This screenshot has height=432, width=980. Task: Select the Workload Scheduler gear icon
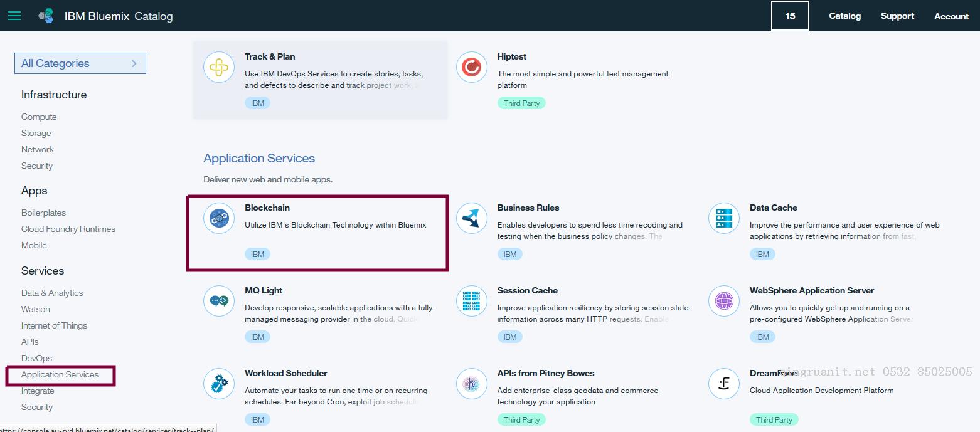pyautogui.click(x=218, y=384)
